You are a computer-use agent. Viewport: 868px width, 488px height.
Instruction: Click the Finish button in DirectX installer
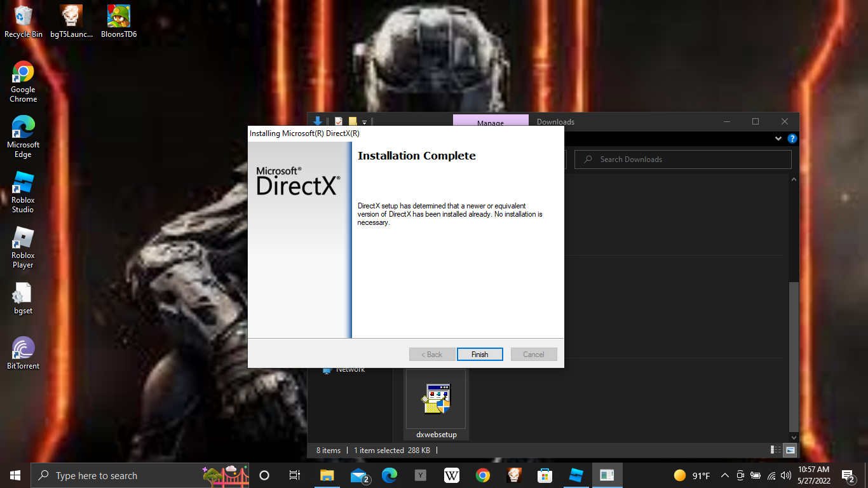click(x=480, y=355)
